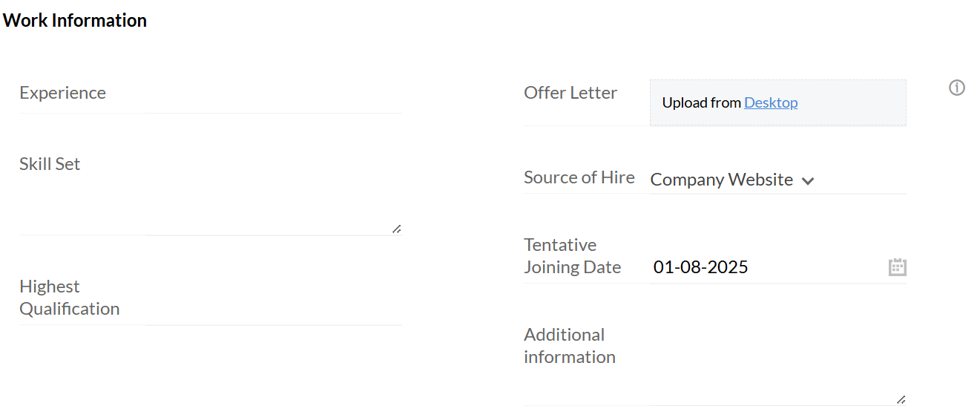The image size is (980, 409).
Task: Click the Skill Set field label
Action: 50,164
